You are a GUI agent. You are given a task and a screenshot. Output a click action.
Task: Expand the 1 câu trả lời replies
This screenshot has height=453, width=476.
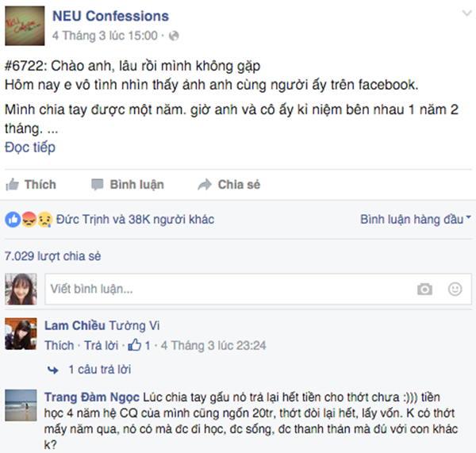[x=99, y=369]
